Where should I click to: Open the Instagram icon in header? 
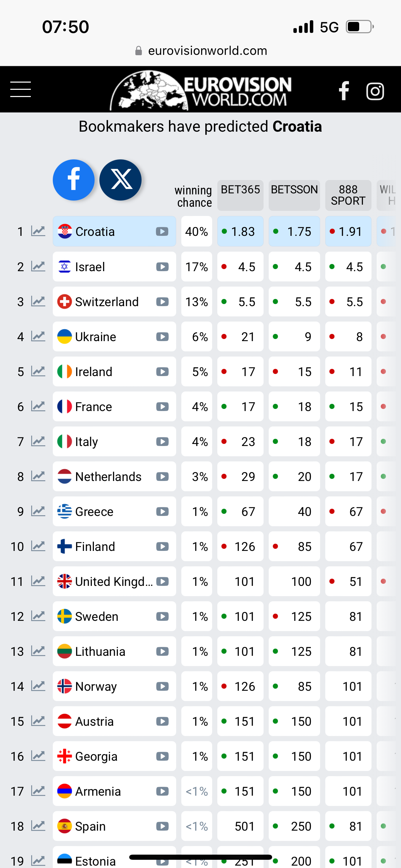375,91
